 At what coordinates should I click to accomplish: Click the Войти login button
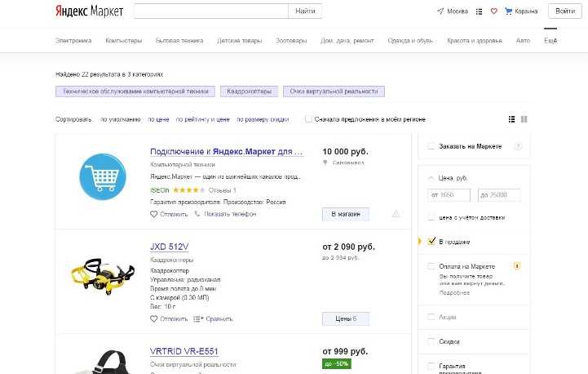click(565, 11)
